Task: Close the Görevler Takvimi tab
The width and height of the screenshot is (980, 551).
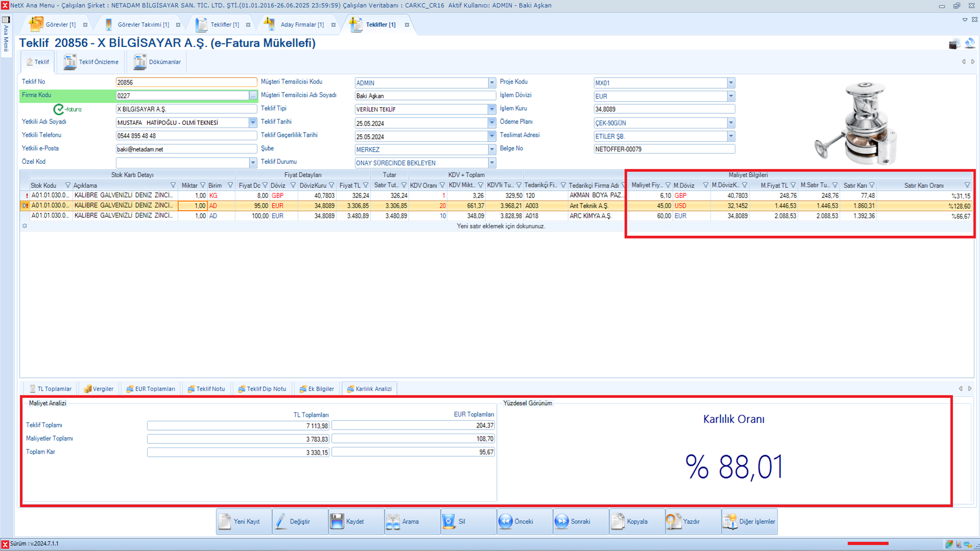Action: click(x=178, y=24)
